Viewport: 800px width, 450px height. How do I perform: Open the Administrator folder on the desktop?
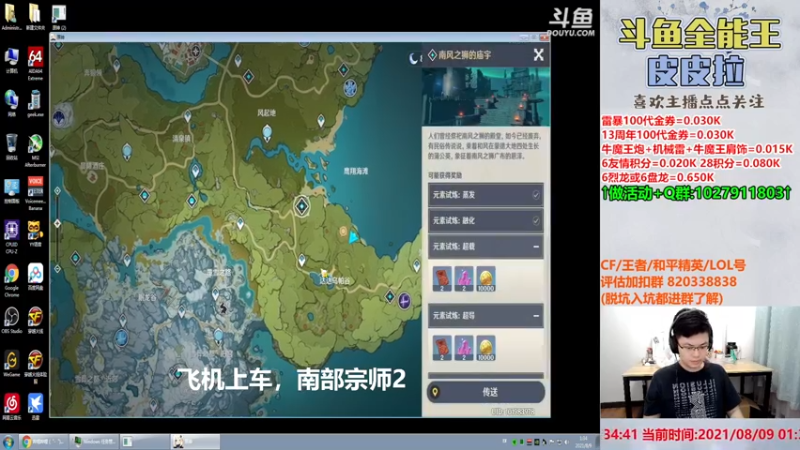point(11,17)
